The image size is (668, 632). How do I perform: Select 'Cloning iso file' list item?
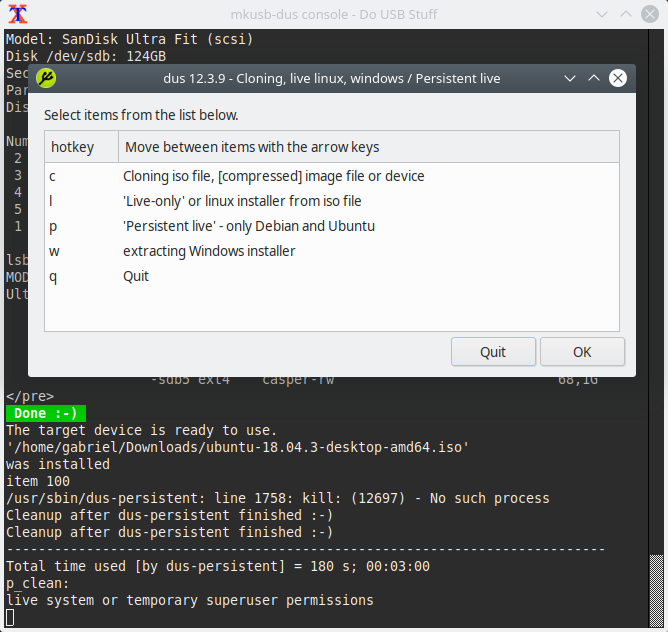coord(332,176)
